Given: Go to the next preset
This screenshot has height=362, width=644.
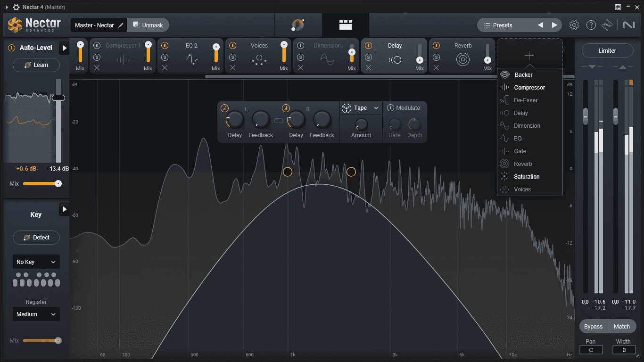Looking at the screenshot, I should coord(554,25).
